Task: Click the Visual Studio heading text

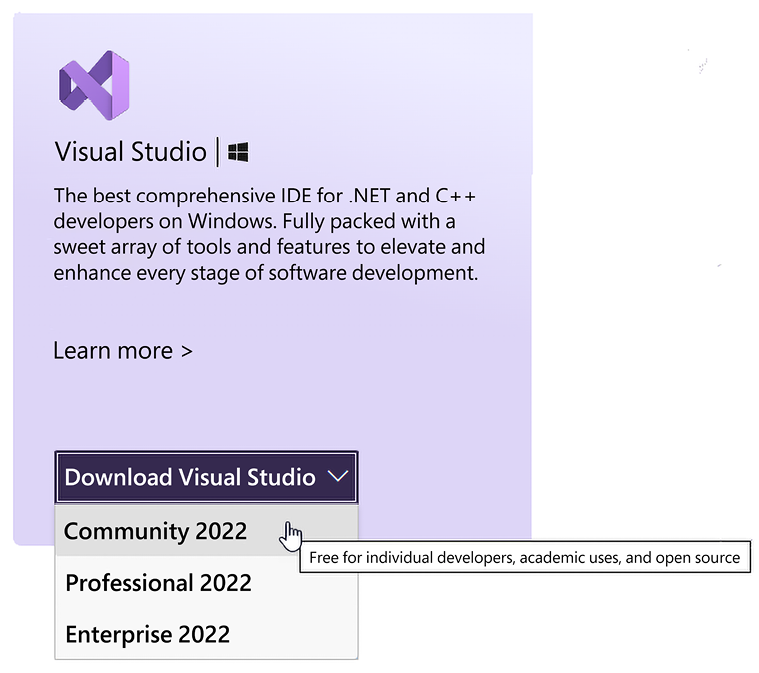Action: click(x=131, y=152)
